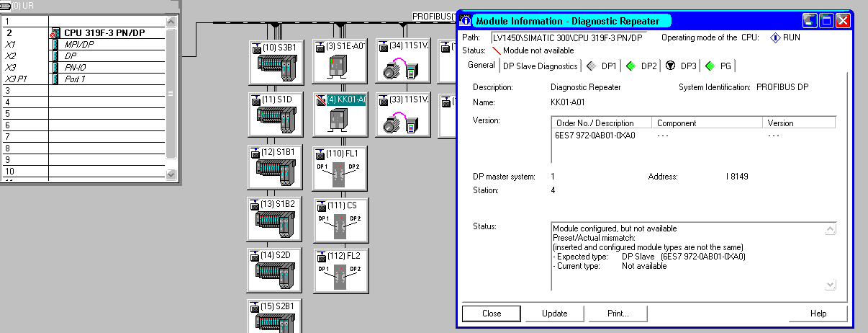This screenshot has width=868, height=333.
Task: Click the Path field of Module Information
Action: tap(569, 37)
